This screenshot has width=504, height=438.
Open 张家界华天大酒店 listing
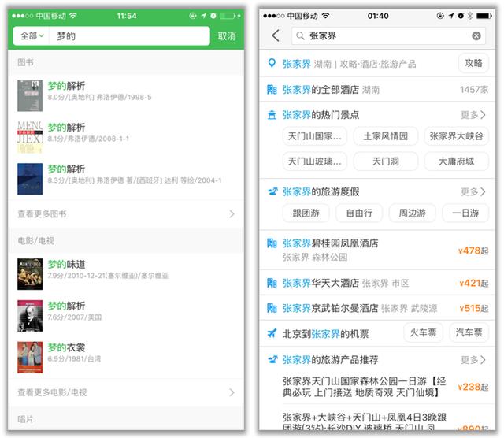[377, 283]
